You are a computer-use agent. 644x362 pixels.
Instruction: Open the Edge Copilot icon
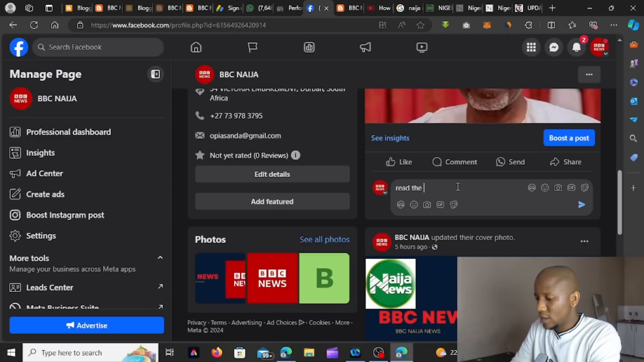tap(633, 25)
